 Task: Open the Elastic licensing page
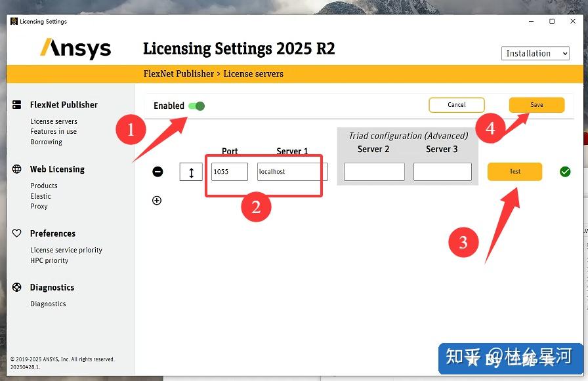39,195
